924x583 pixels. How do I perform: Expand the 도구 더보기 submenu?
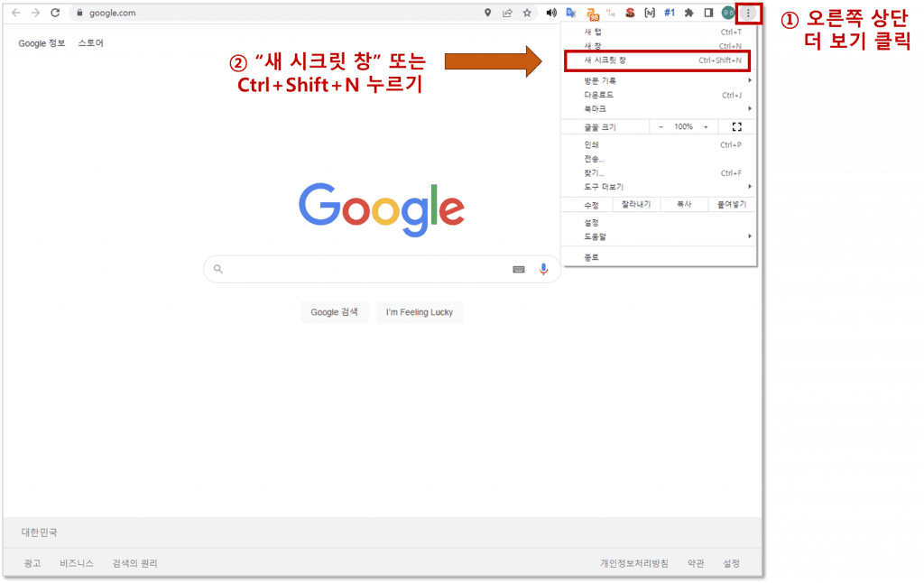click(659, 187)
